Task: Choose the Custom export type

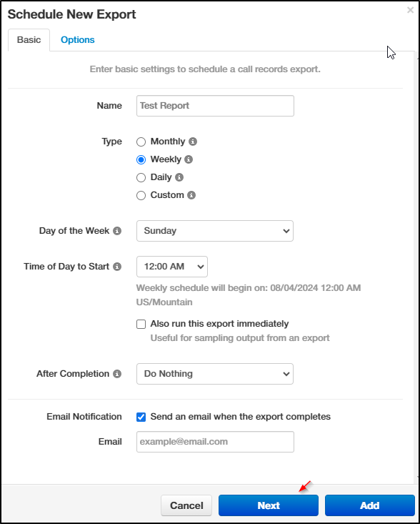Action: (141, 195)
